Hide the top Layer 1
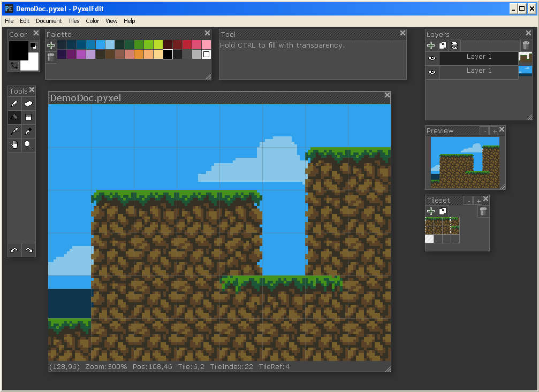539x392 pixels. [432, 58]
